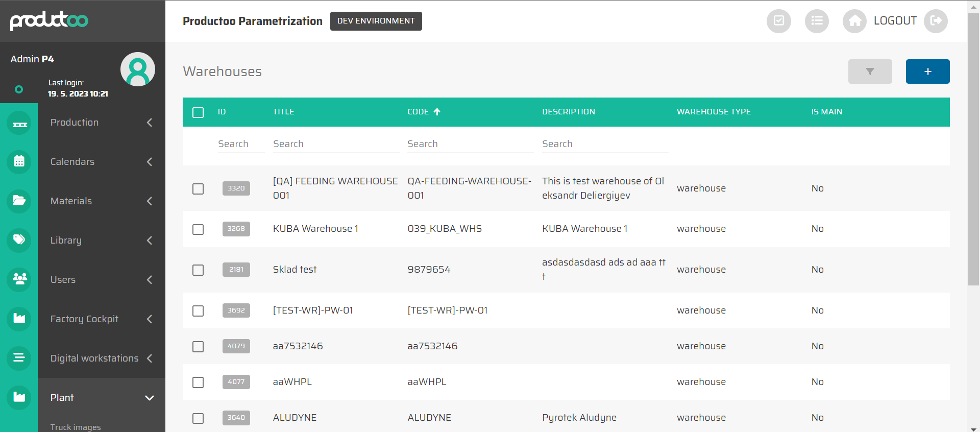
Task: Open the Calendars calendar icon
Action: click(x=19, y=162)
